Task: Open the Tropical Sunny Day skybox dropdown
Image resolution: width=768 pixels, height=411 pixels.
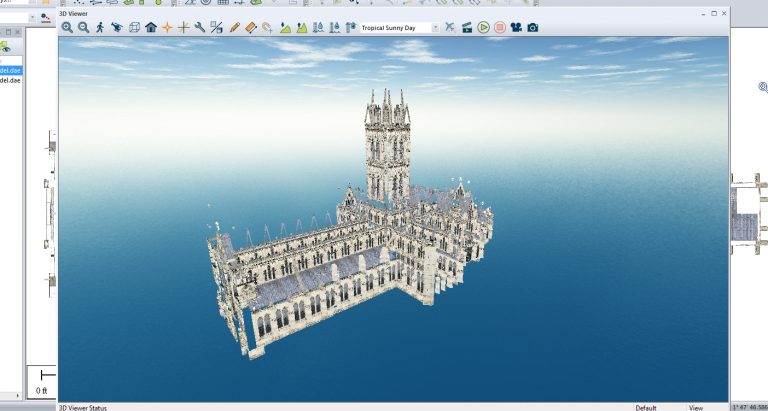Action: click(x=435, y=28)
